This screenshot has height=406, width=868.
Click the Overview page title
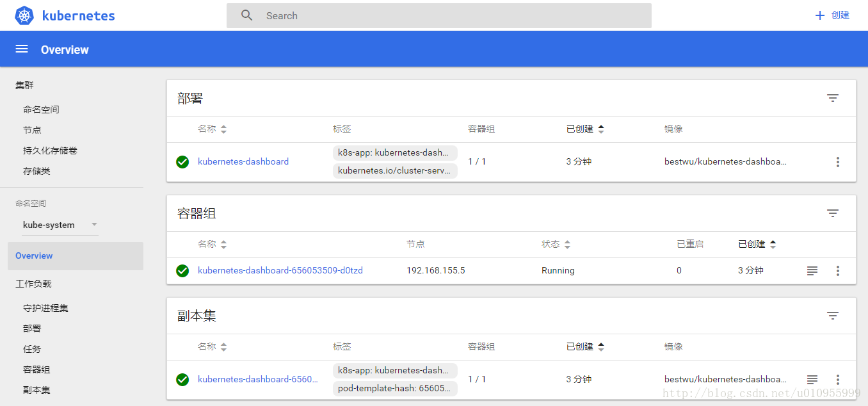click(x=65, y=49)
